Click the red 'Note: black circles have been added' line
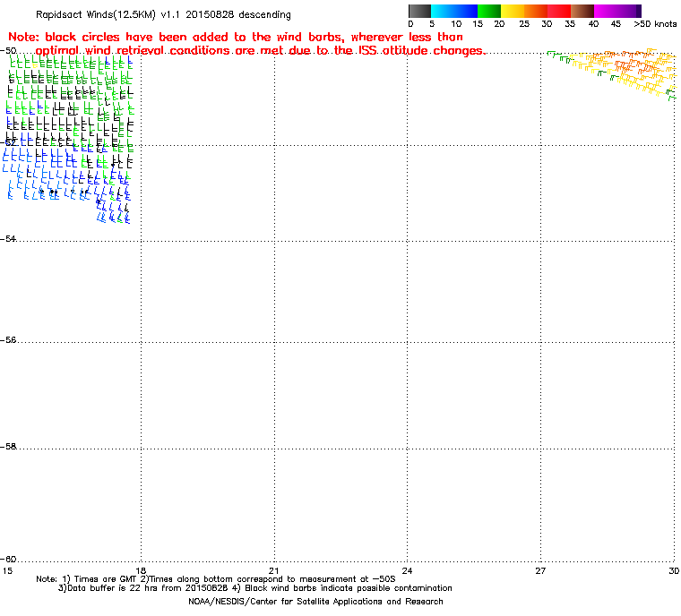 coord(236,37)
